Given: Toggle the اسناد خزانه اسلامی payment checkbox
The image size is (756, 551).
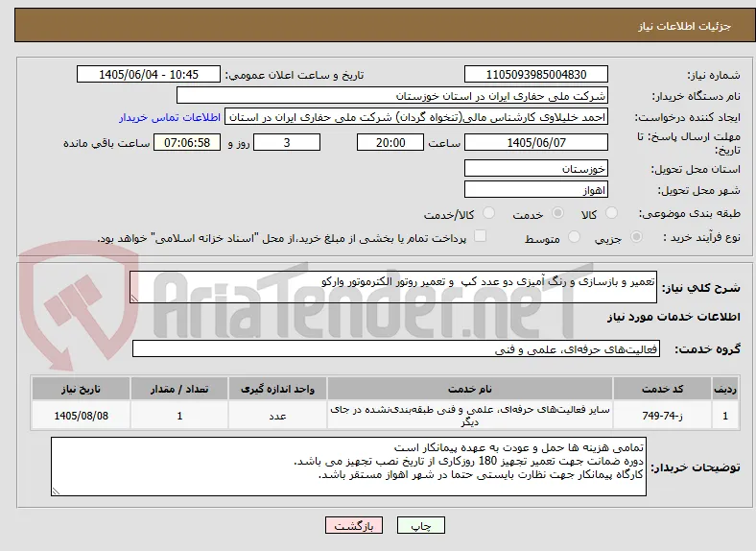Looking at the screenshot, I should point(480,236).
